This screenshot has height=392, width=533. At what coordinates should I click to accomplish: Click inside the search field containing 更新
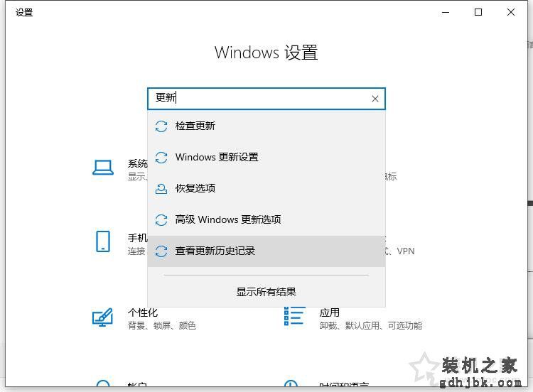click(266, 99)
